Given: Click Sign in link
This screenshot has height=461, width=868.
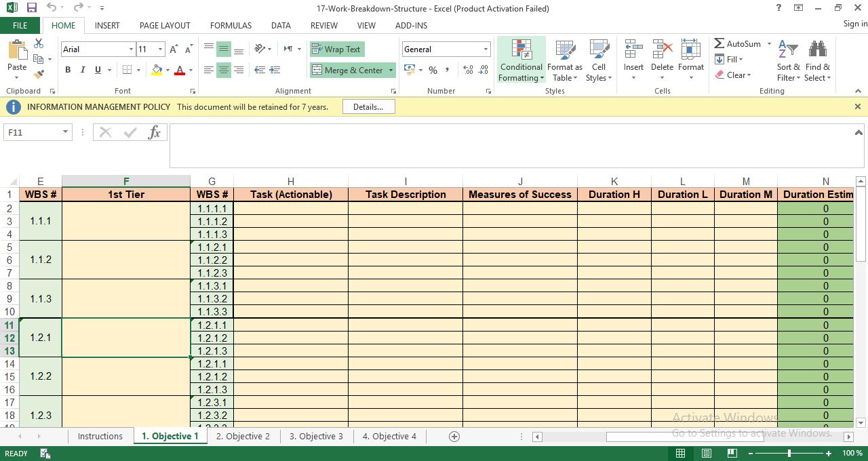Looking at the screenshot, I should 854,24.
